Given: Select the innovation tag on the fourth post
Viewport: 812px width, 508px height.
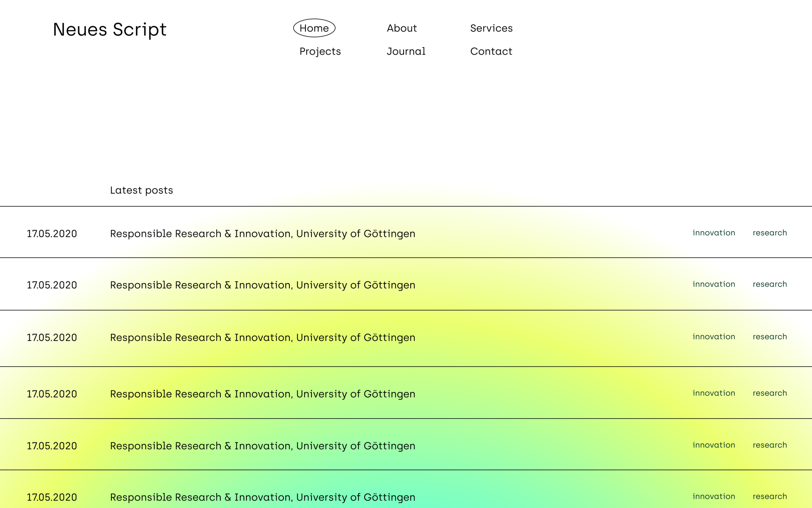Looking at the screenshot, I should 714,393.
